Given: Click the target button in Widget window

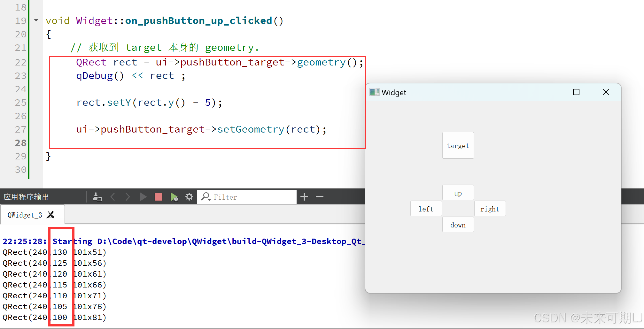Looking at the screenshot, I should [458, 145].
